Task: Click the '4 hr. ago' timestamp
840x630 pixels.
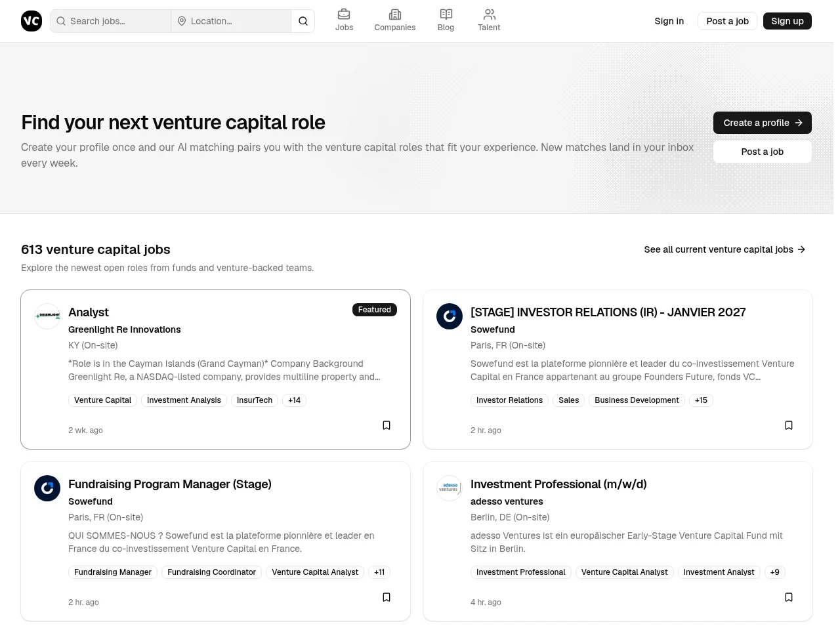Action: pyautogui.click(x=486, y=602)
